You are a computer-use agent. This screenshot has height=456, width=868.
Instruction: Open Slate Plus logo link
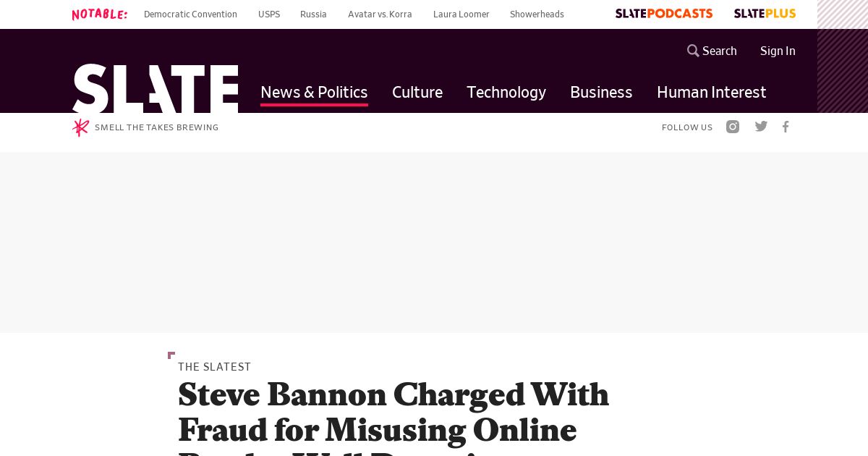coord(765,14)
